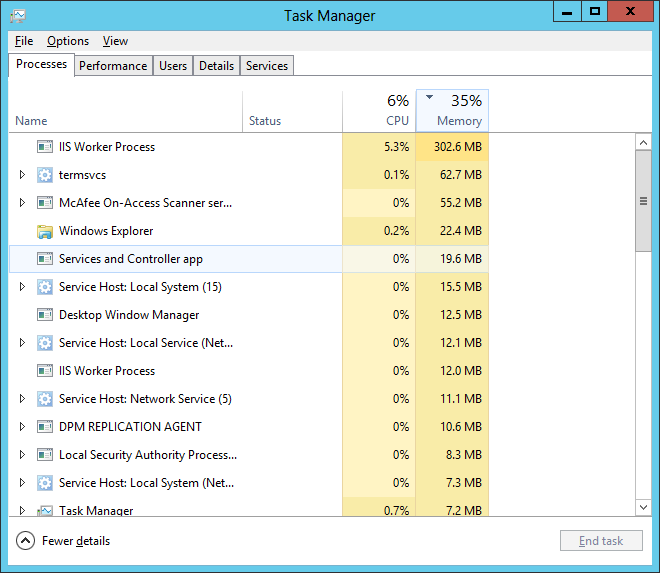Click the Windows Explorer folder icon
This screenshot has width=660, height=573.
tap(45, 231)
